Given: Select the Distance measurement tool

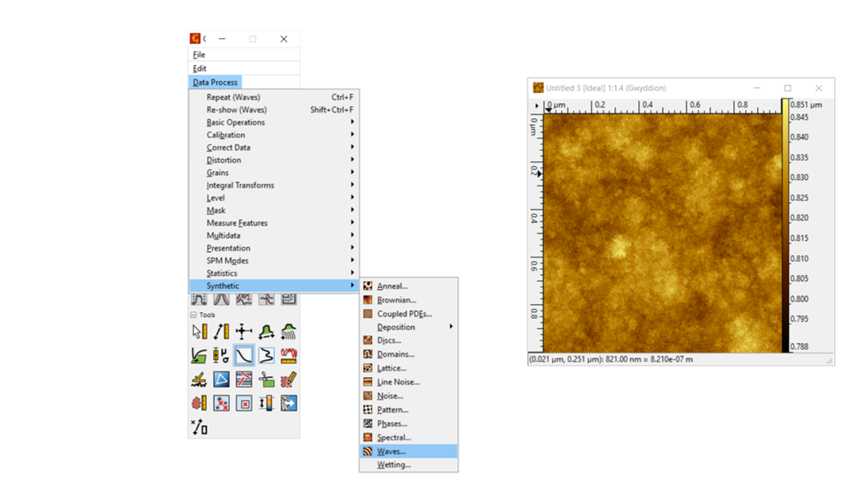Looking at the screenshot, I should point(221,332).
